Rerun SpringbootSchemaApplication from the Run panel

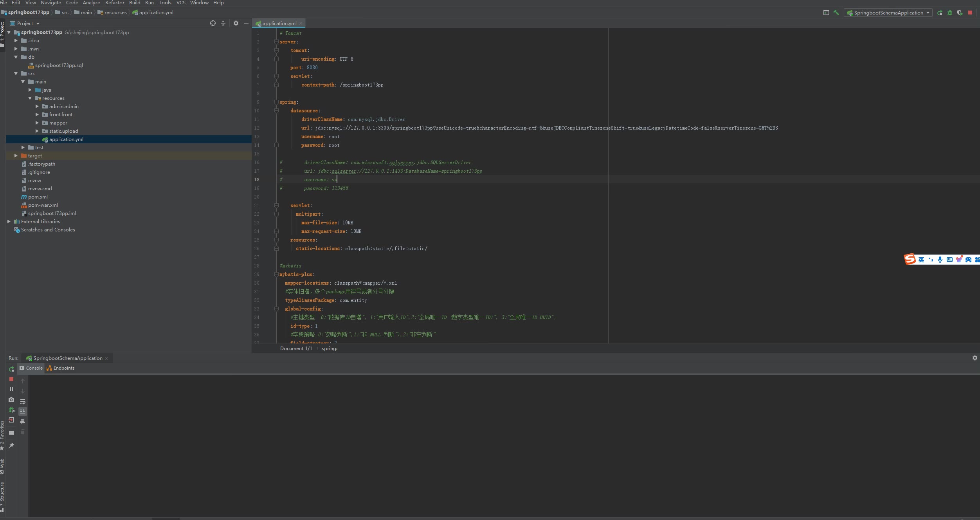coord(11,369)
